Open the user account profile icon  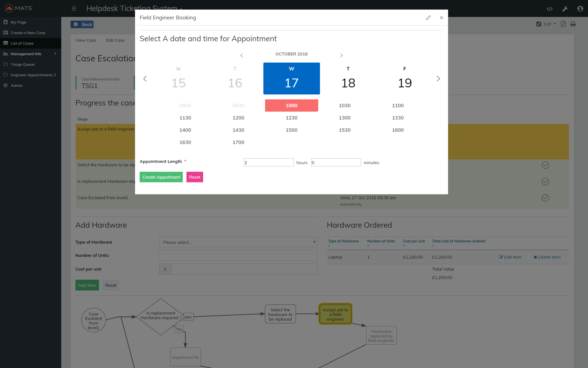[580, 9]
